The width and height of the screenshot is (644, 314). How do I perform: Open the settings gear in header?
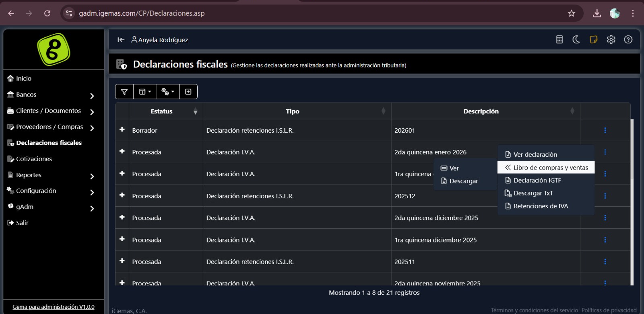point(611,39)
